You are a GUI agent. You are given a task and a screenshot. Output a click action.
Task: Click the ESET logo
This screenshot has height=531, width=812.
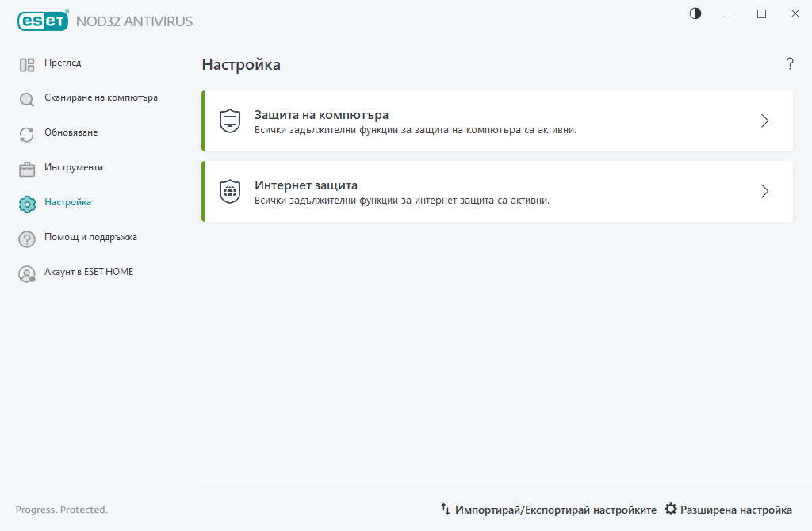[x=43, y=21]
